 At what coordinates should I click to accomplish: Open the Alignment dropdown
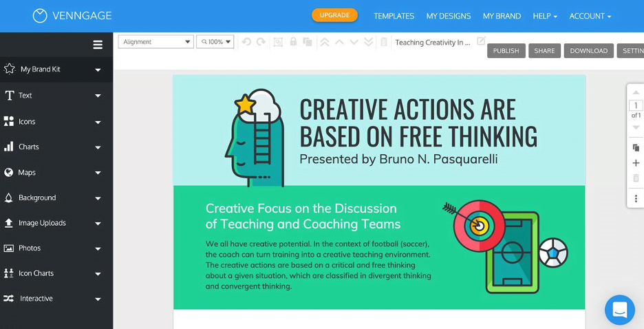pos(156,42)
